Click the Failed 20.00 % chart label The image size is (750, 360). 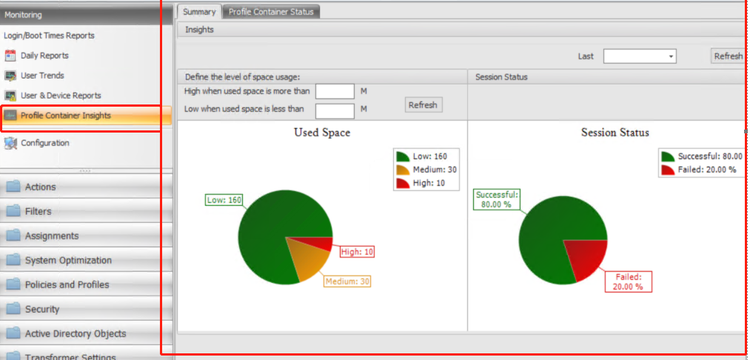pos(629,282)
